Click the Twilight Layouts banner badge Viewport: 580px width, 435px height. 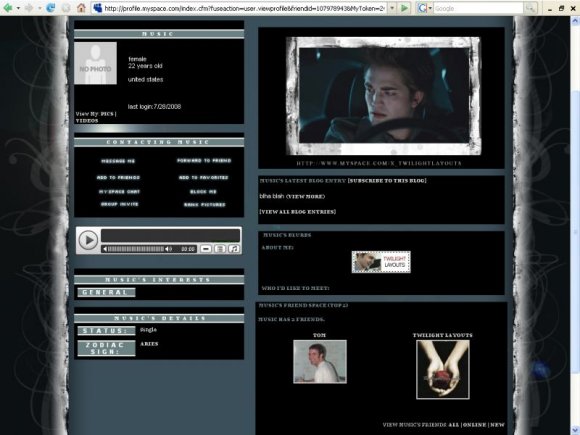pyautogui.click(x=381, y=262)
